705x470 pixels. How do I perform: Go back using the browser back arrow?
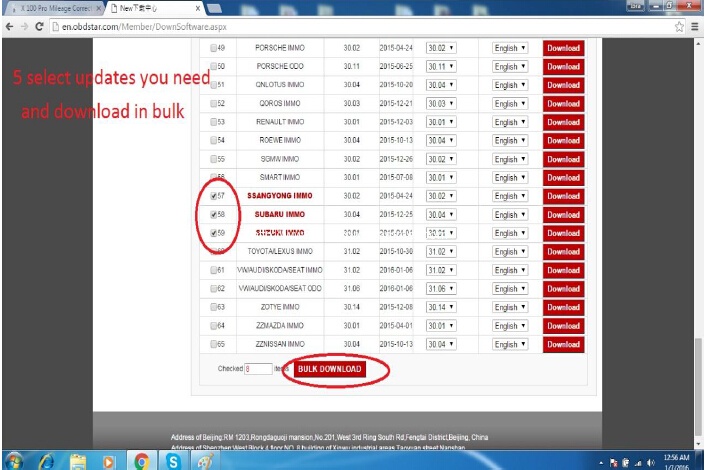tap(9, 27)
